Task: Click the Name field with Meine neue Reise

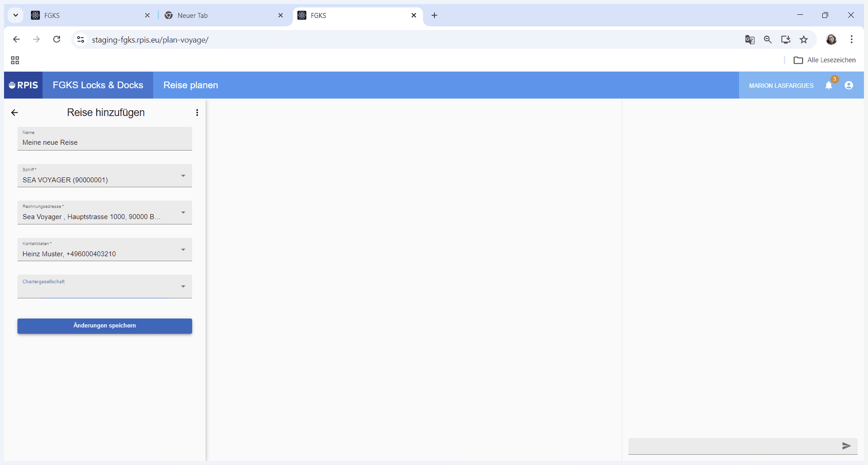Action: tap(105, 138)
